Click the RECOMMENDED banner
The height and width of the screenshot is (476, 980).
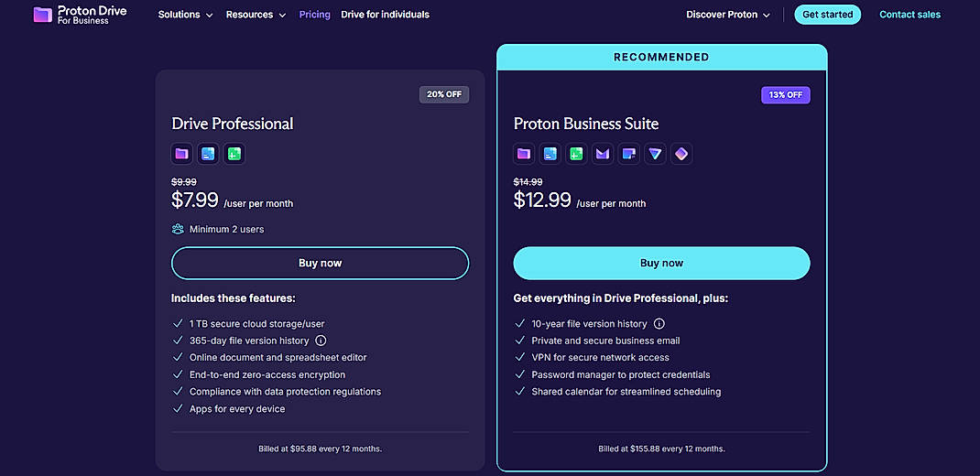(x=662, y=57)
